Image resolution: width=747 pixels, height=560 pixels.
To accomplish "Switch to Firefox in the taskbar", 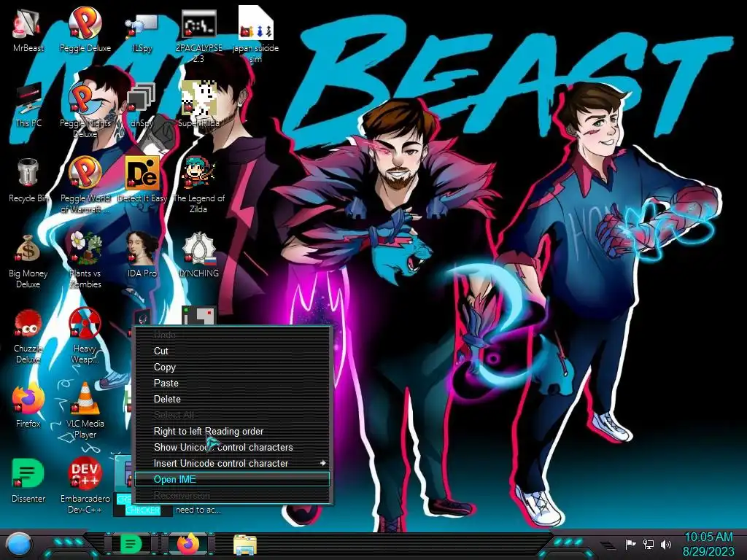I will pos(188,544).
